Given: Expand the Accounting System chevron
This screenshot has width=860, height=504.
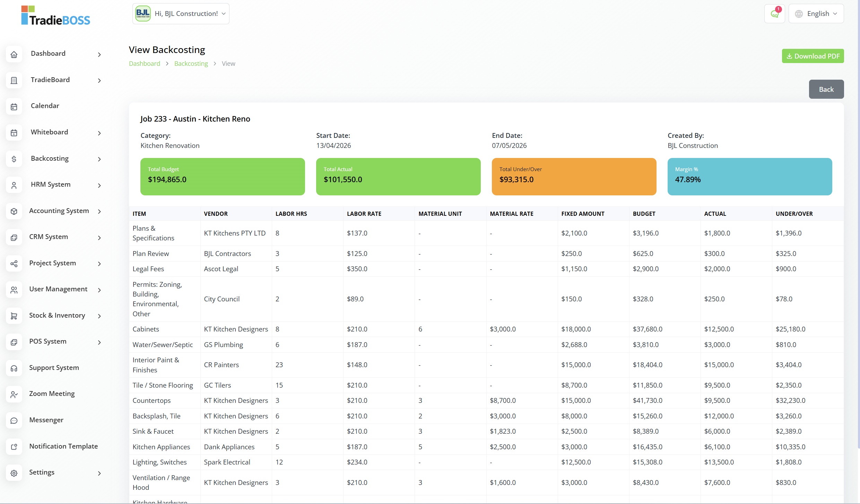Looking at the screenshot, I should click(99, 211).
